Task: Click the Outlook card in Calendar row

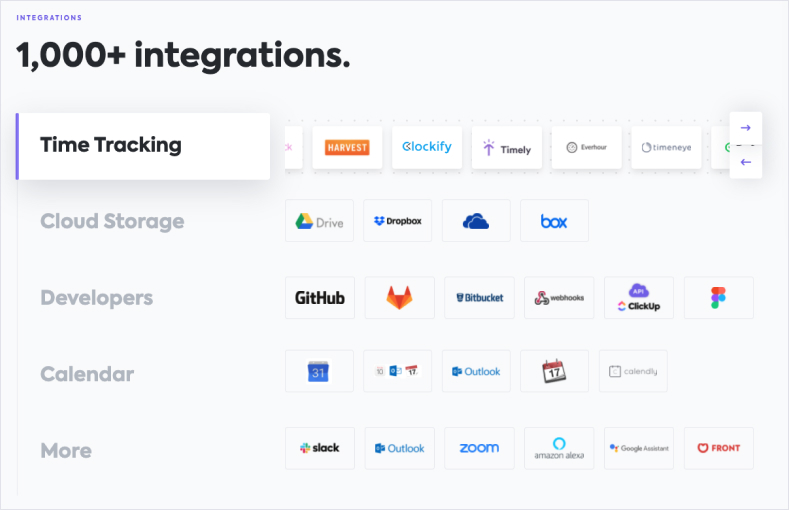Action: [x=476, y=371]
